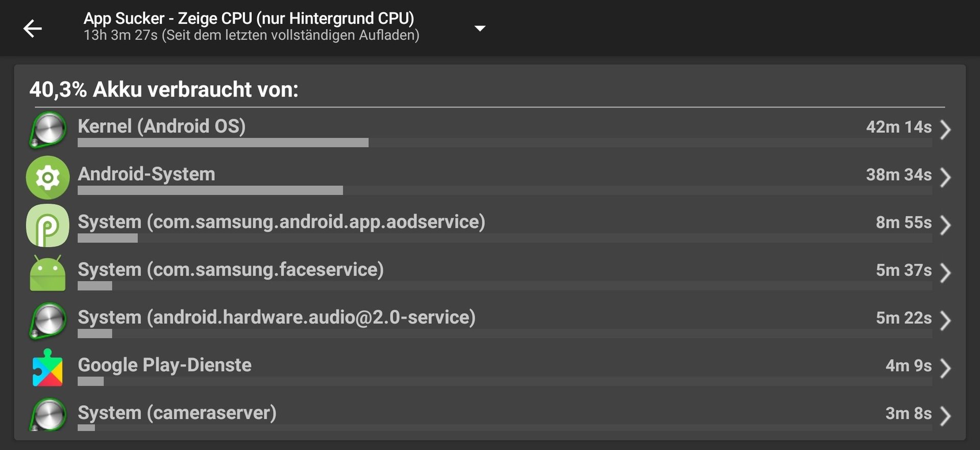Click the Kernel (Android OS) icon
Screen dimensions: 980x450
(47, 130)
